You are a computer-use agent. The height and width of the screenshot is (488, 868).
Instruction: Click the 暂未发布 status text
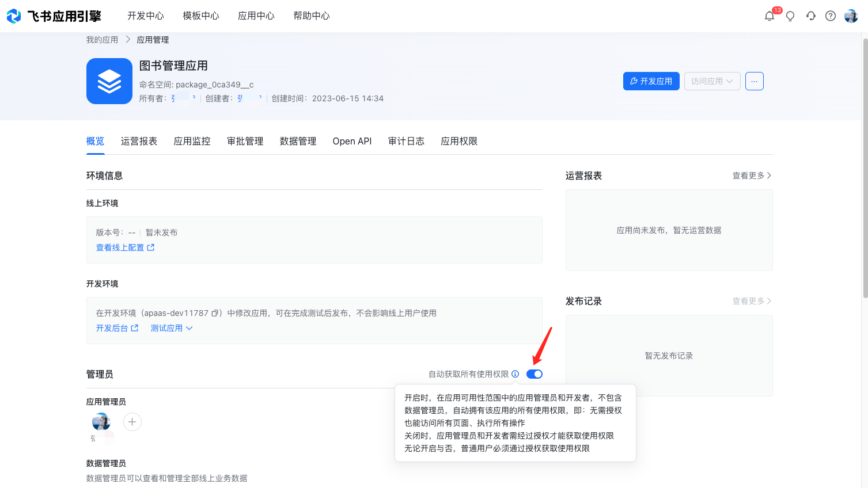click(x=161, y=232)
